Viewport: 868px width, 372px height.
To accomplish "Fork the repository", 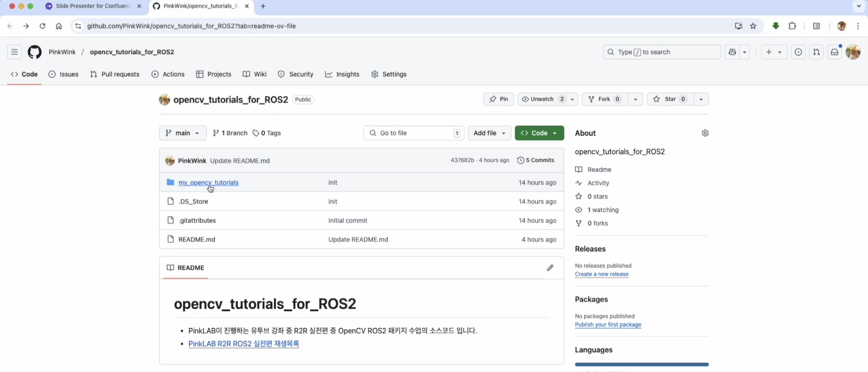I will (605, 99).
